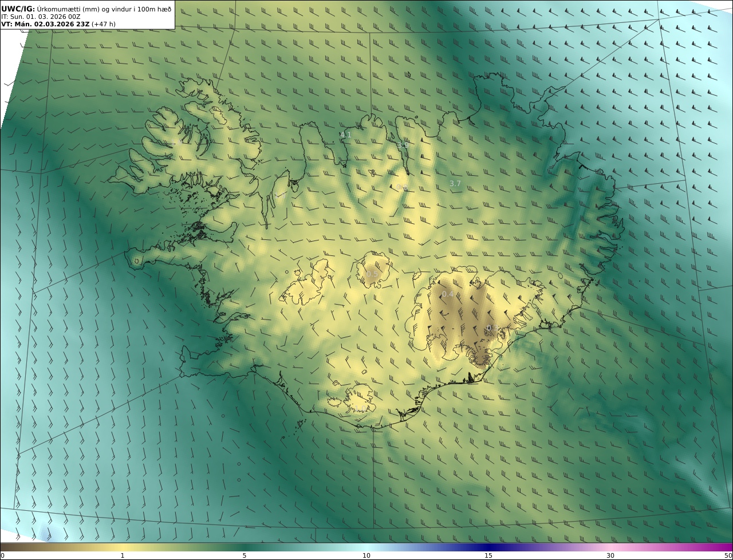Screen dimensions: 733x560
Task: Click the '3.7' value label on the map
Action: pos(455,183)
